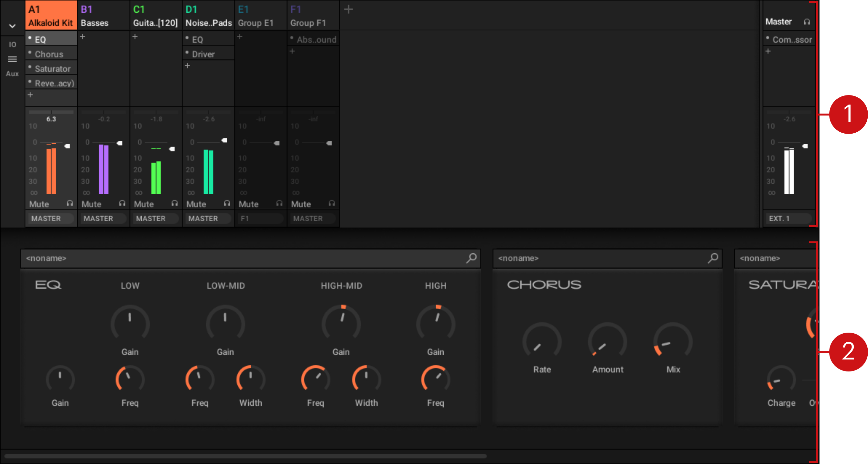The width and height of the screenshot is (868, 464).
Task: Open Alkaloid Kit output MASTER dropdown
Action: (x=50, y=218)
